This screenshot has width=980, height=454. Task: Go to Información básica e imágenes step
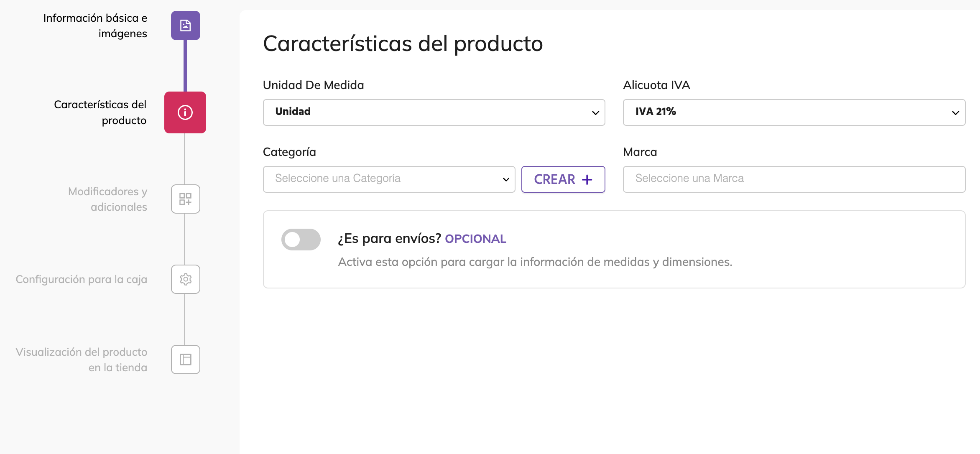[95, 26]
